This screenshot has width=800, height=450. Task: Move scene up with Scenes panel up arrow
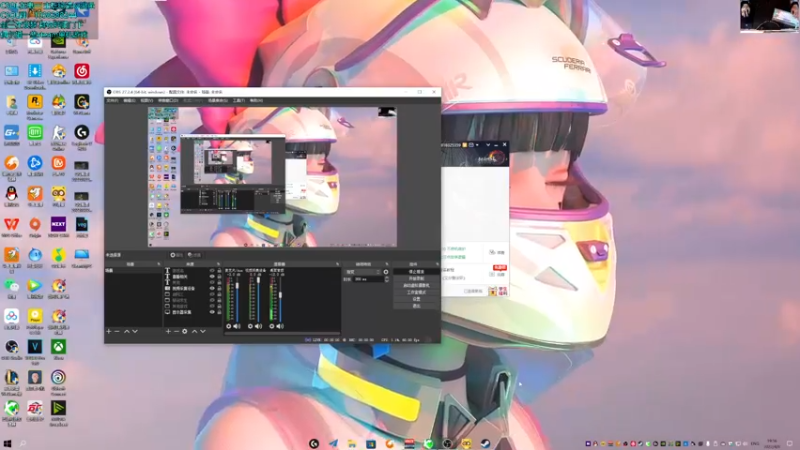(127, 332)
